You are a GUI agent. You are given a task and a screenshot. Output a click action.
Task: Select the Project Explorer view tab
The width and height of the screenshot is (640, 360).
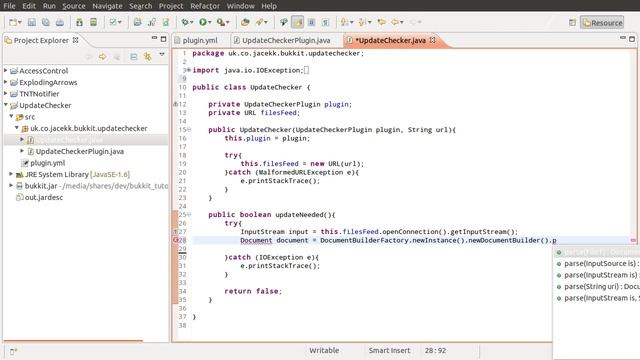(x=41, y=40)
